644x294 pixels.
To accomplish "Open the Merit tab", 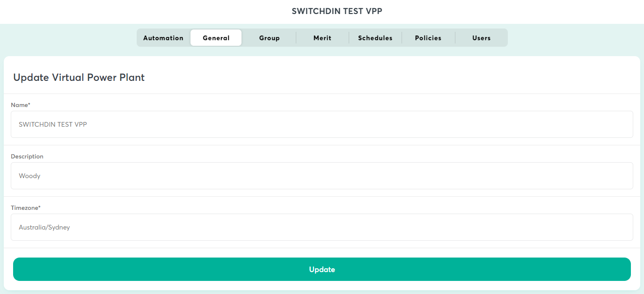I will (322, 38).
